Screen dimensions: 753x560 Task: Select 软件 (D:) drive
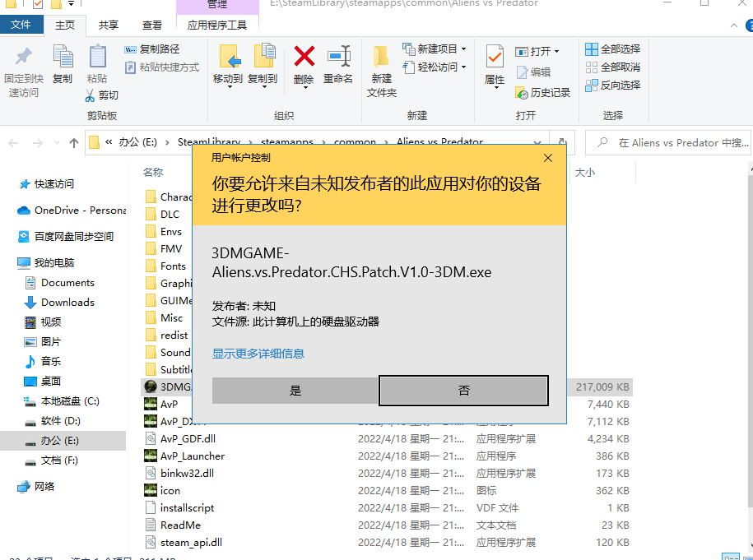pyautogui.click(x=61, y=421)
